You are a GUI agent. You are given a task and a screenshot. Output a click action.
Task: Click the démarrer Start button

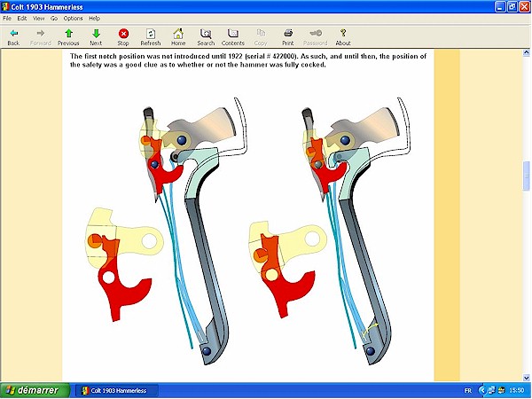(x=35, y=390)
